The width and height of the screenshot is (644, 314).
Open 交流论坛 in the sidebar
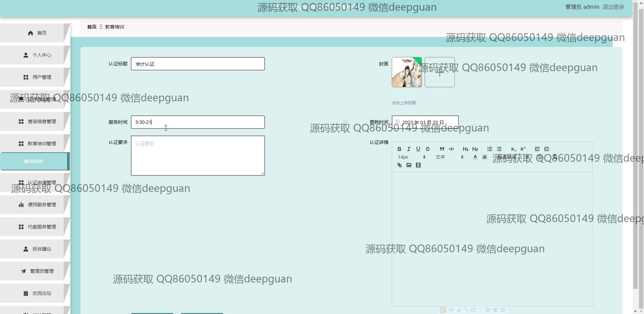coord(35,293)
